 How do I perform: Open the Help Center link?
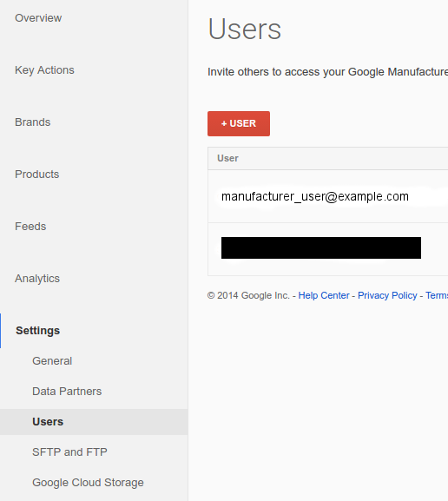324,295
